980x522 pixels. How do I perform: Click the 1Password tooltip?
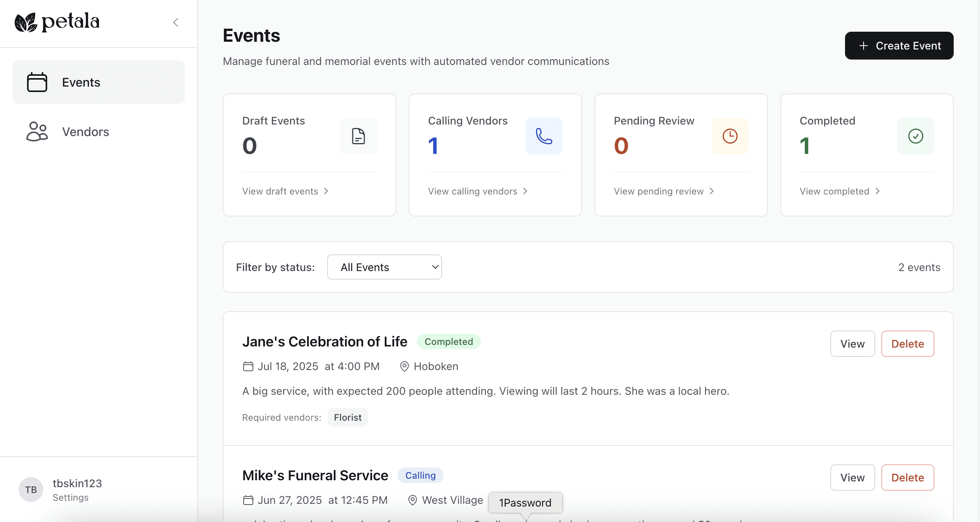pyautogui.click(x=525, y=503)
